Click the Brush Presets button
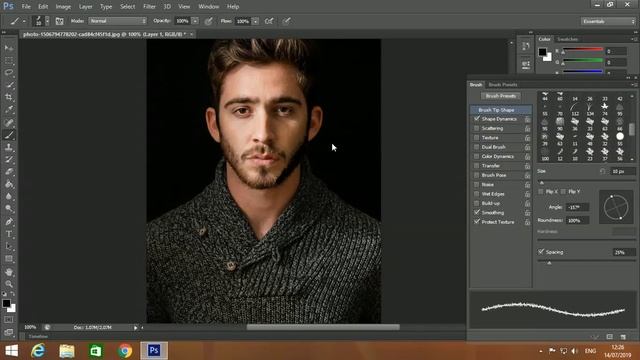Viewport: 640px width, 360px height. pyautogui.click(x=501, y=96)
